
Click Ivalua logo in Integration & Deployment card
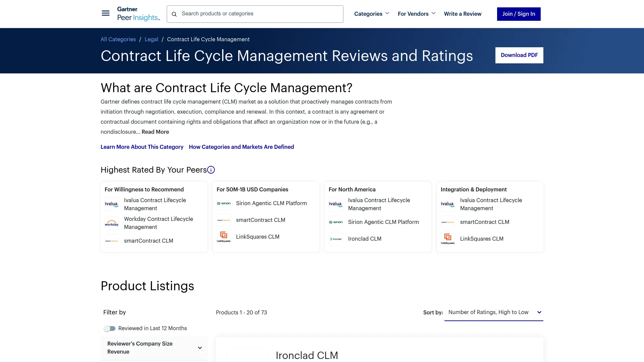(x=448, y=204)
